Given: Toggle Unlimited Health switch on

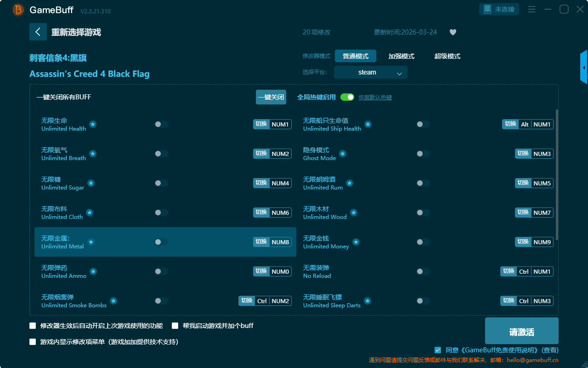Looking at the screenshot, I should (x=161, y=124).
